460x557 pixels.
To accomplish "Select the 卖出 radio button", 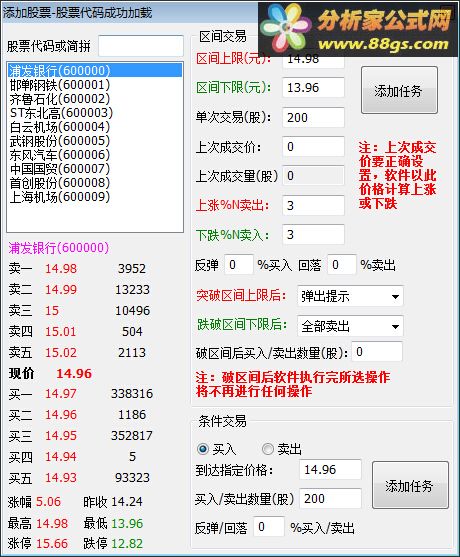I will point(268,449).
